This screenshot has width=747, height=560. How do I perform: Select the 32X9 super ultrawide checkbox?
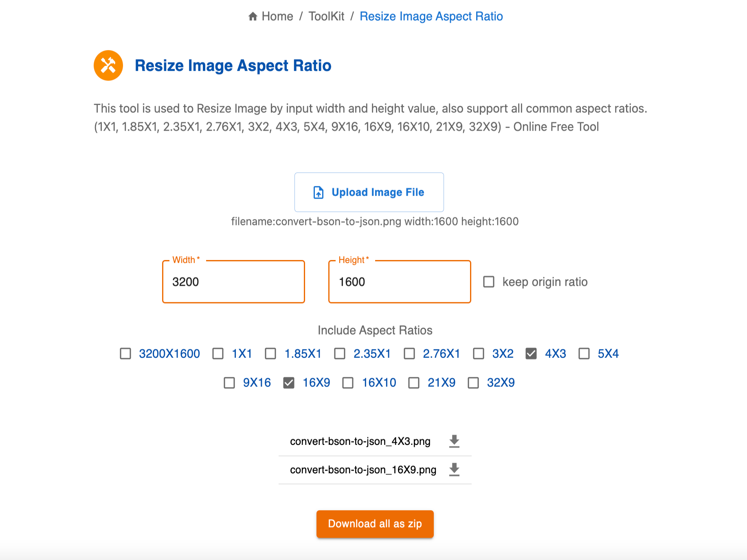pyautogui.click(x=473, y=383)
